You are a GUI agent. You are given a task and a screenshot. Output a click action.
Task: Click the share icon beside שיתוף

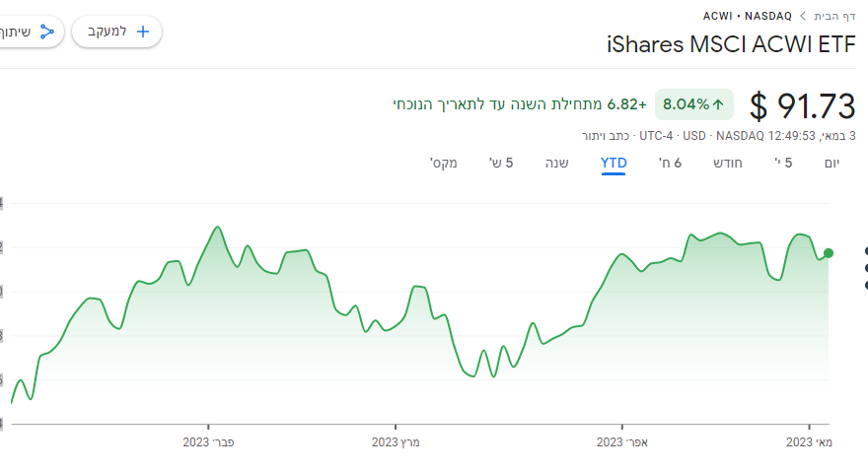[49, 32]
